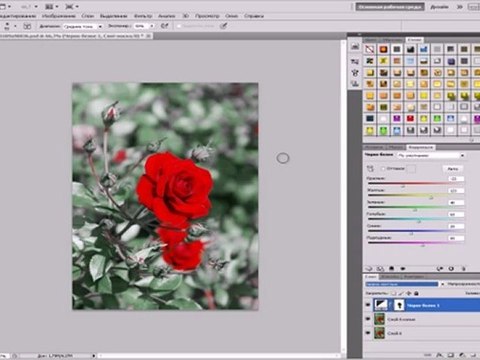Select the Основная рабочая среда workspace button
This screenshot has width=480, height=360.
[390, 7]
